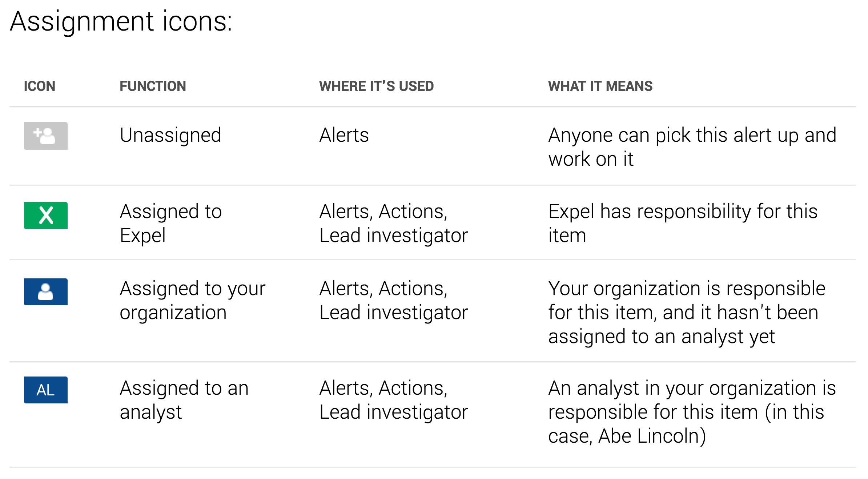Click 'Expel has responsibility for this item' text

tap(683, 223)
